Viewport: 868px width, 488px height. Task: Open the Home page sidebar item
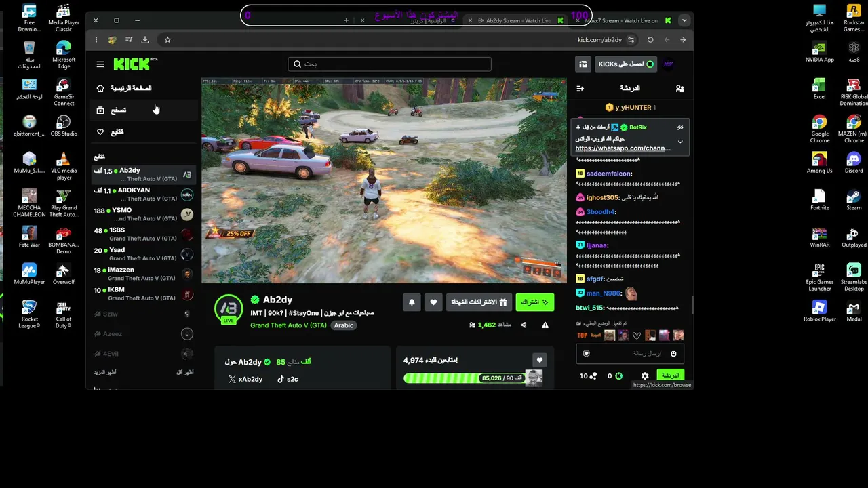[x=142, y=88]
